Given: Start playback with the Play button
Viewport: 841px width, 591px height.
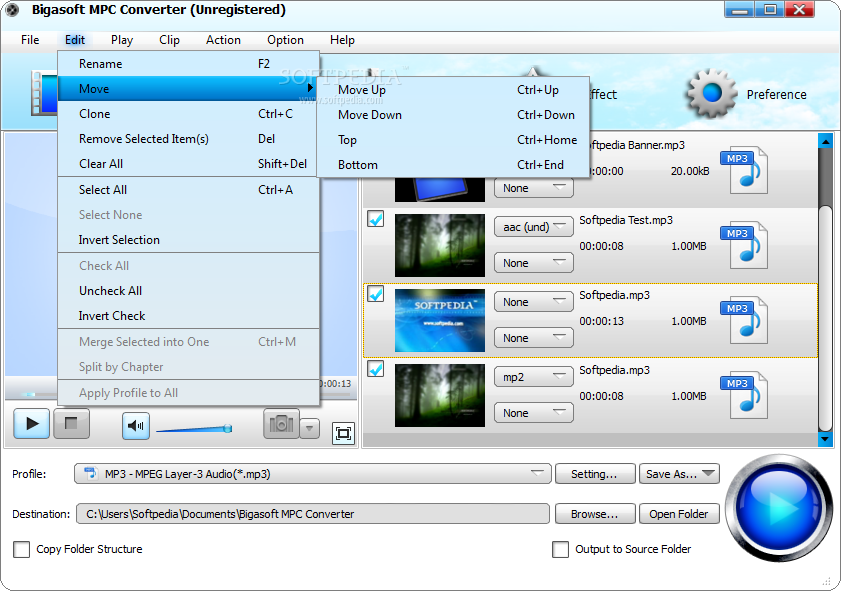Looking at the screenshot, I should pos(32,424).
